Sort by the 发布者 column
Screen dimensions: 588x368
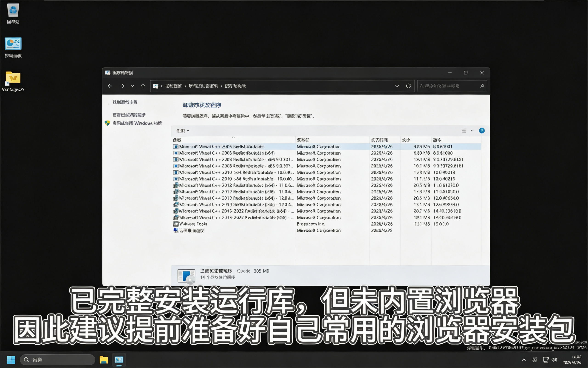pyautogui.click(x=332, y=140)
